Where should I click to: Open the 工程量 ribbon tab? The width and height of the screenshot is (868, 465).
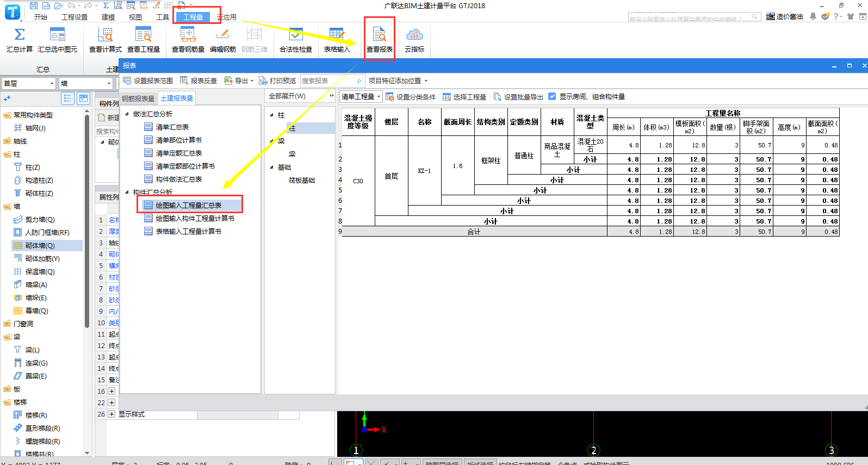point(193,17)
